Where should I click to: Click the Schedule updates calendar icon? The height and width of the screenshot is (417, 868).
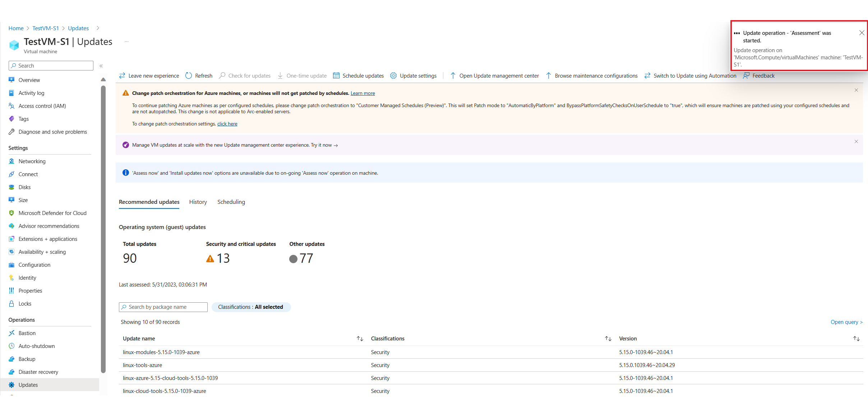click(336, 75)
